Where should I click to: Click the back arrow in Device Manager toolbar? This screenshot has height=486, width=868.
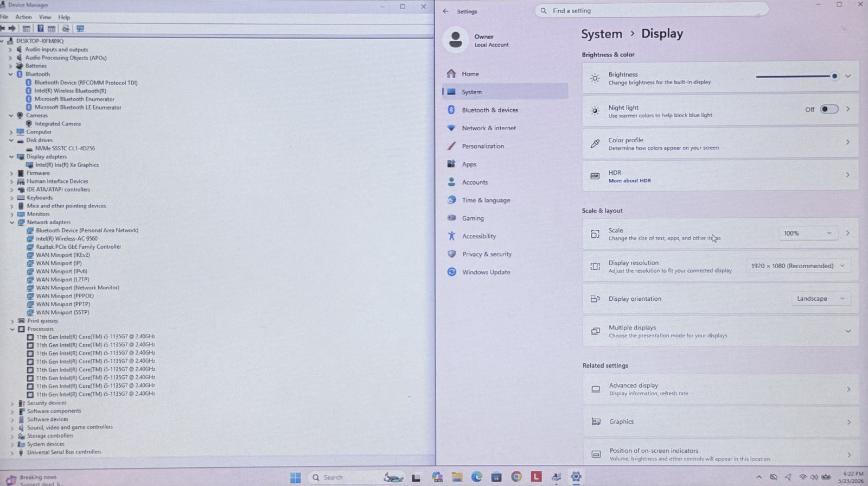[x=3, y=28]
